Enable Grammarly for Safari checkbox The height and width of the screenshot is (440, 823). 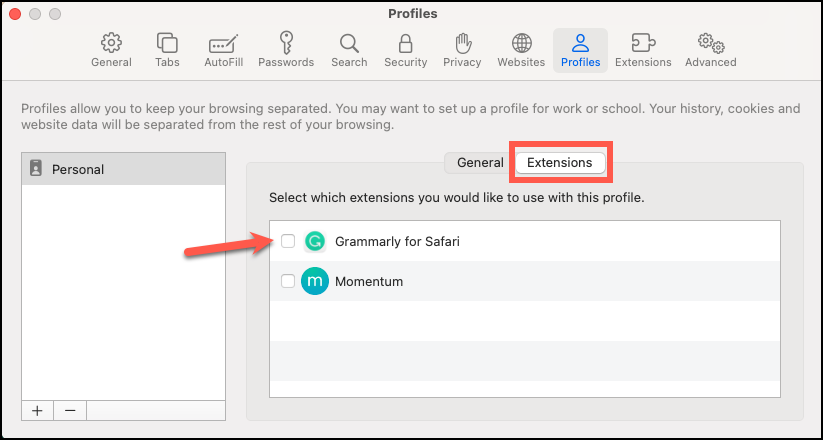coord(288,241)
